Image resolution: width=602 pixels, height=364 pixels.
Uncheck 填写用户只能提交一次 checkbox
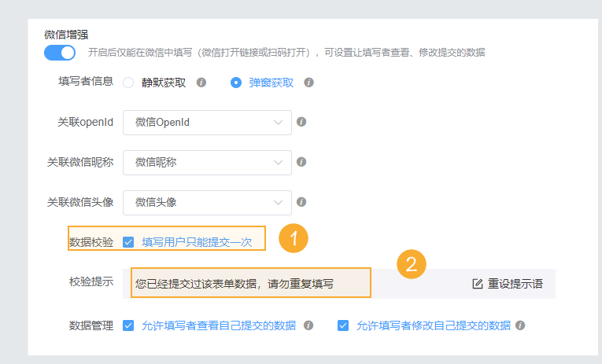tap(129, 242)
